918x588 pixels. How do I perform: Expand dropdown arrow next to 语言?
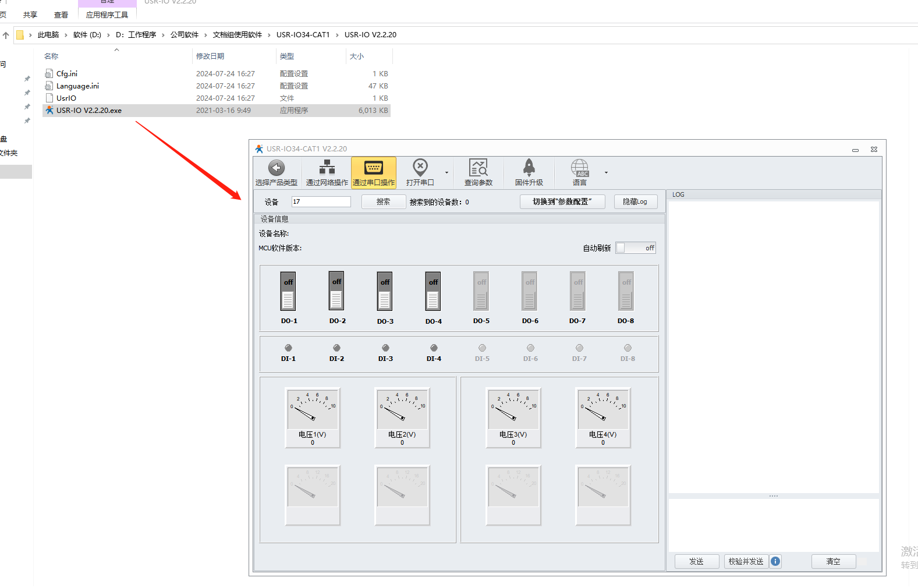(x=606, y=173)
